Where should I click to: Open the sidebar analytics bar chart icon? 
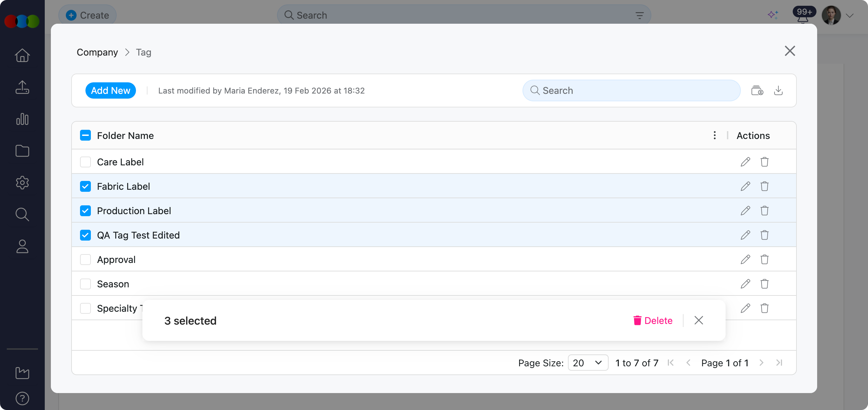[x=22, y=119]
